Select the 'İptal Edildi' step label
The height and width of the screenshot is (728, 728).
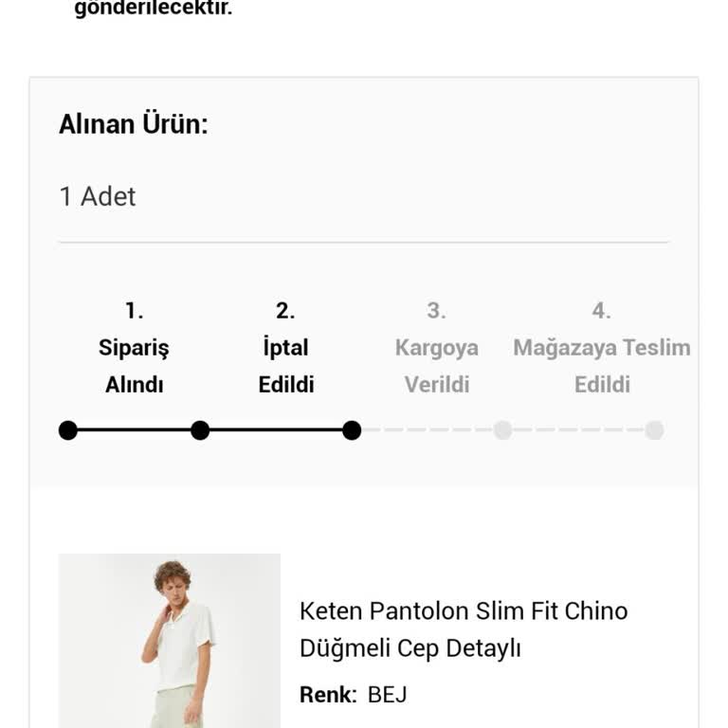[x=285, y=366]
